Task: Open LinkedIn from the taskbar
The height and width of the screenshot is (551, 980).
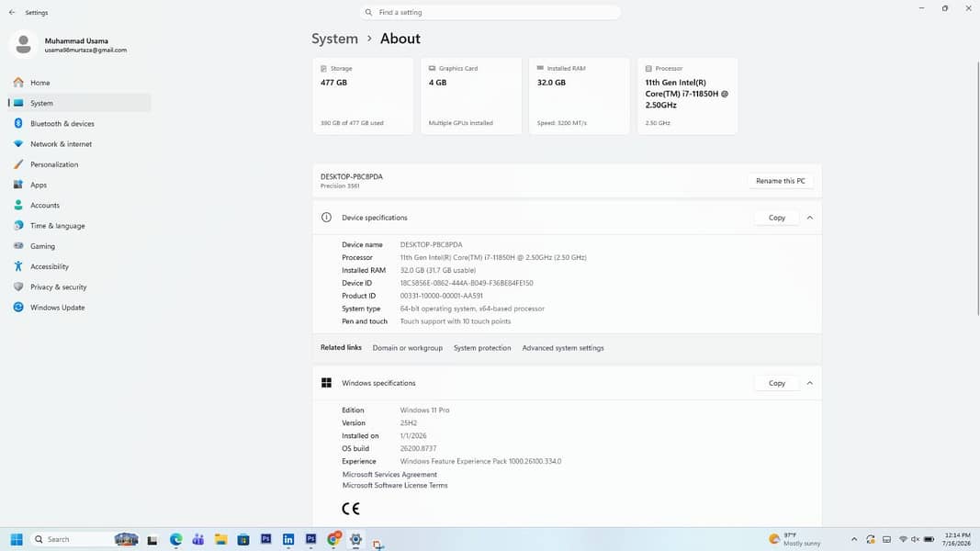Action: [288, 539]
